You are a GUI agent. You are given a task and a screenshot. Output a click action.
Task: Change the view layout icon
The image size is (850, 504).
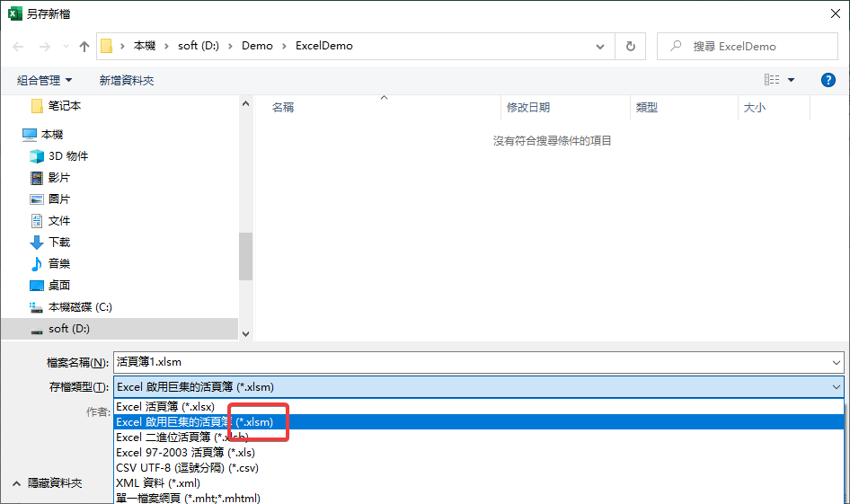[x=772, y=80]
